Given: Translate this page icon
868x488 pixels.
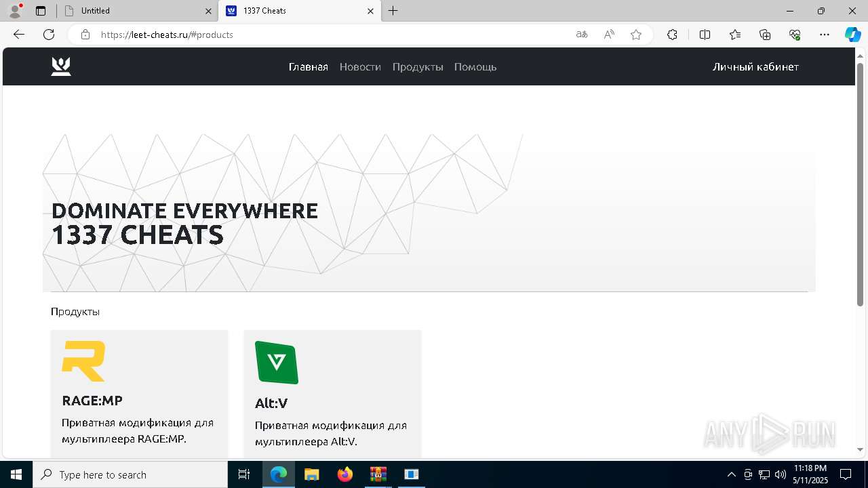Looking at the screenshot, I should [582, 35].
